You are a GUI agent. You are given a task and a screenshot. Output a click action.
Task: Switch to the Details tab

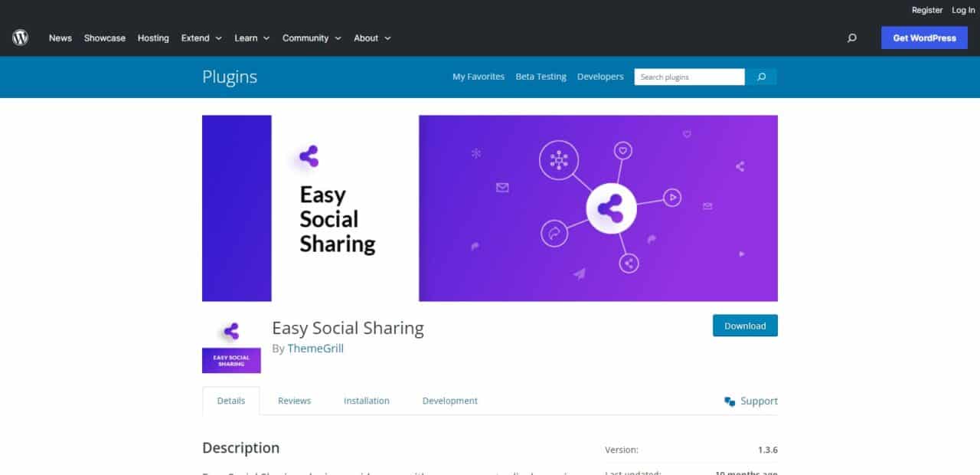[231, 401]
